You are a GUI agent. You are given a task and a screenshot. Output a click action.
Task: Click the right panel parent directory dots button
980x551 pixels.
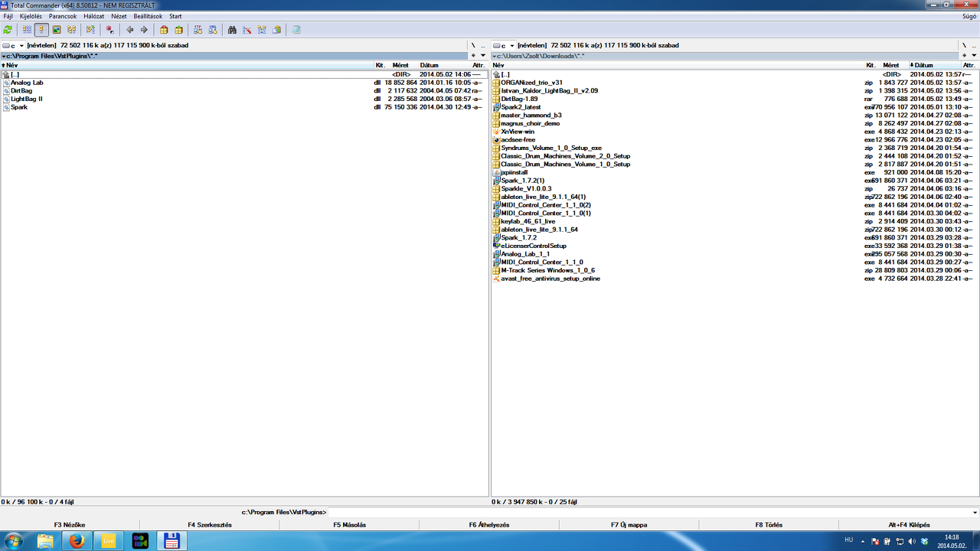point(974,46)
